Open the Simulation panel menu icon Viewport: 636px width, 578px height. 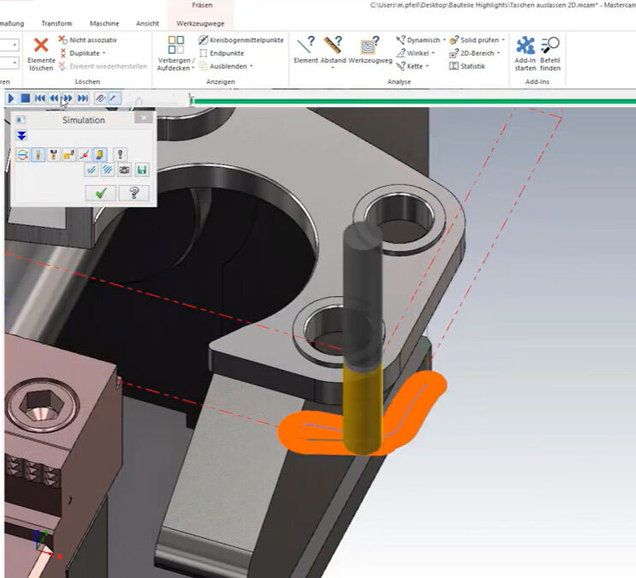click(21, 120)
